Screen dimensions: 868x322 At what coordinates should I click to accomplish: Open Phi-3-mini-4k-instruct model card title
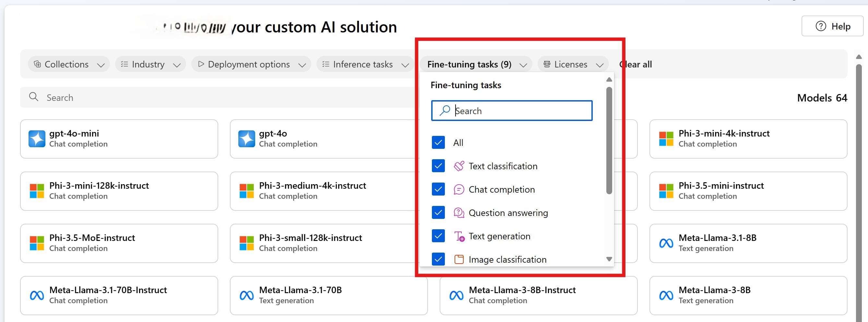click(x=724, y=133)
